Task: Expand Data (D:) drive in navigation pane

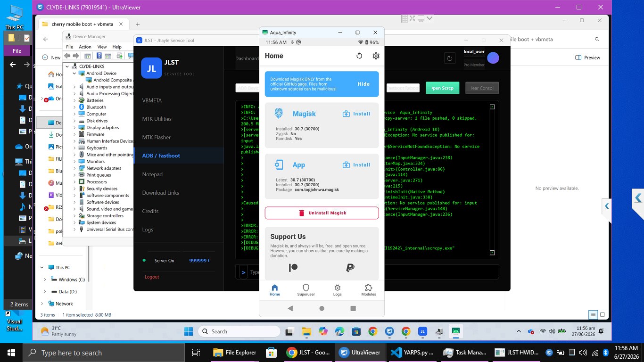Action: tap(45, 292)
